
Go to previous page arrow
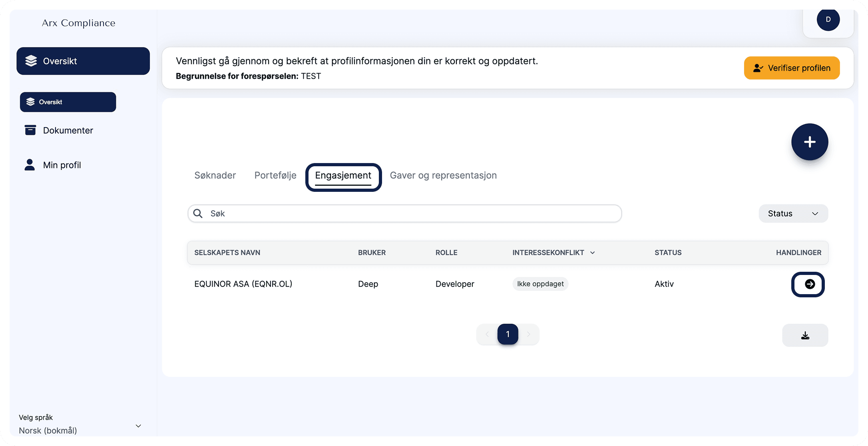click(487, 334)
